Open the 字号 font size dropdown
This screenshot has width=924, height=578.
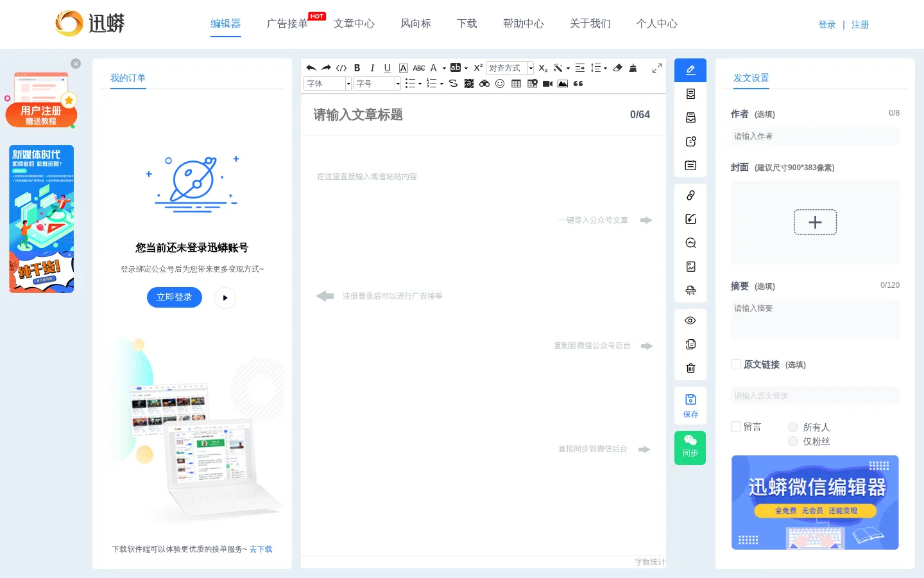coord(377,83)
